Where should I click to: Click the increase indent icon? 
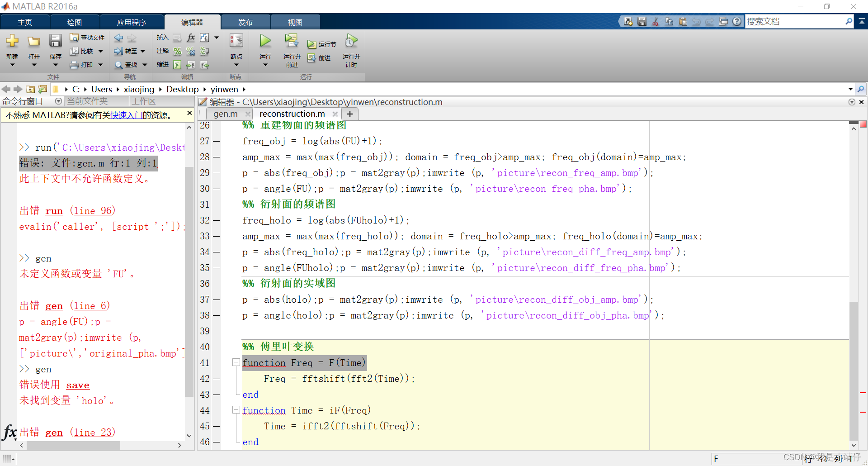(191, 65)
